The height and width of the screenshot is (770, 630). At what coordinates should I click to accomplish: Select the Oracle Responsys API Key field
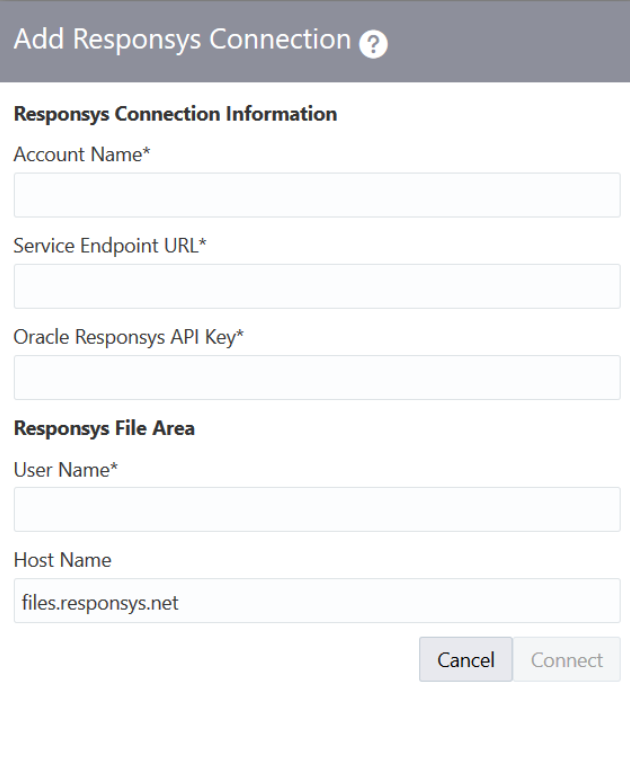[316, 377]
